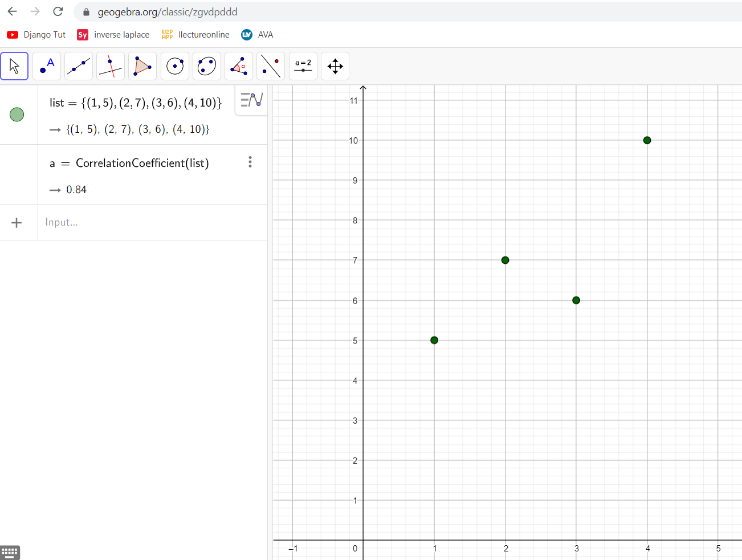Click the Input field
This screenshot has height=560, width=742.
click(153, 222)
